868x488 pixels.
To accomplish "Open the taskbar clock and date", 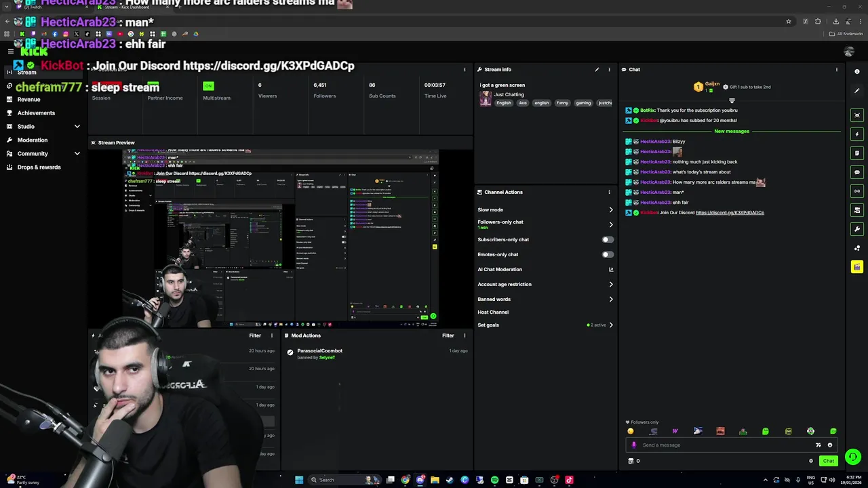I will [x=850, y=480].
